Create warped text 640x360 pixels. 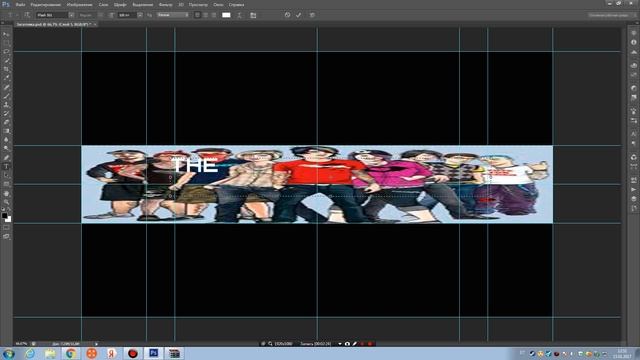click(240, 15)
